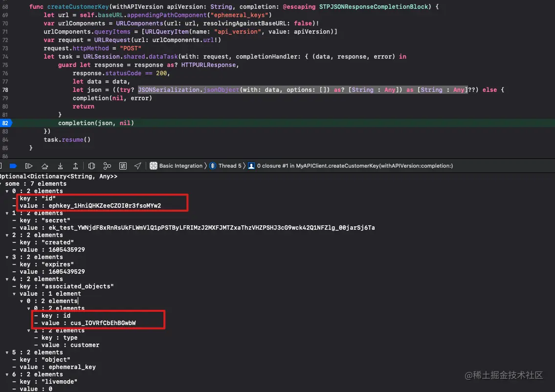Click the completion(nil, error) line
This screenshot has width=555, height=392.
click(x=112, y=98)
